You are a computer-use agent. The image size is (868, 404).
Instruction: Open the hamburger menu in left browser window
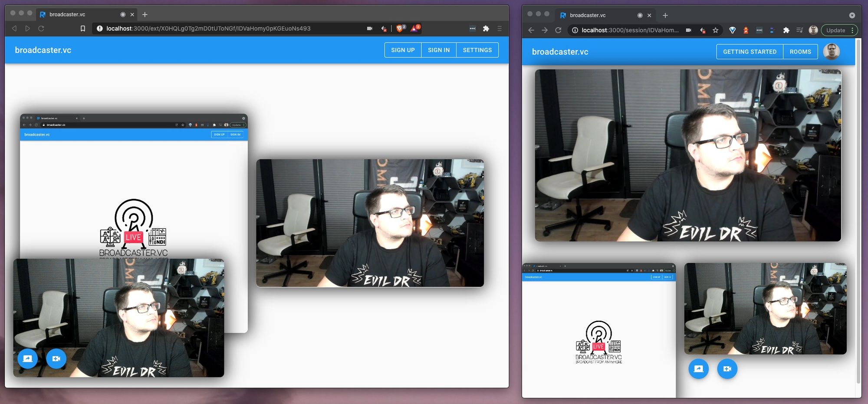tap(500, 28)
